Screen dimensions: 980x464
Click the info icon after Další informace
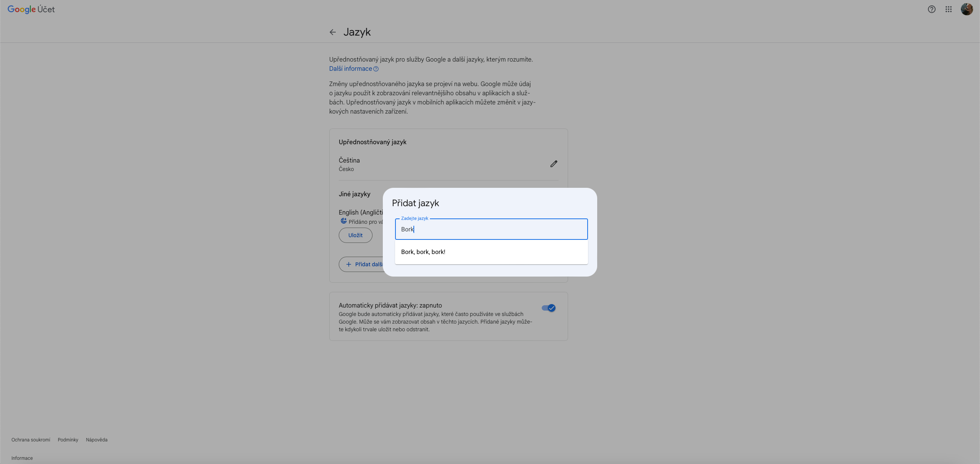[x=376, y=69]
